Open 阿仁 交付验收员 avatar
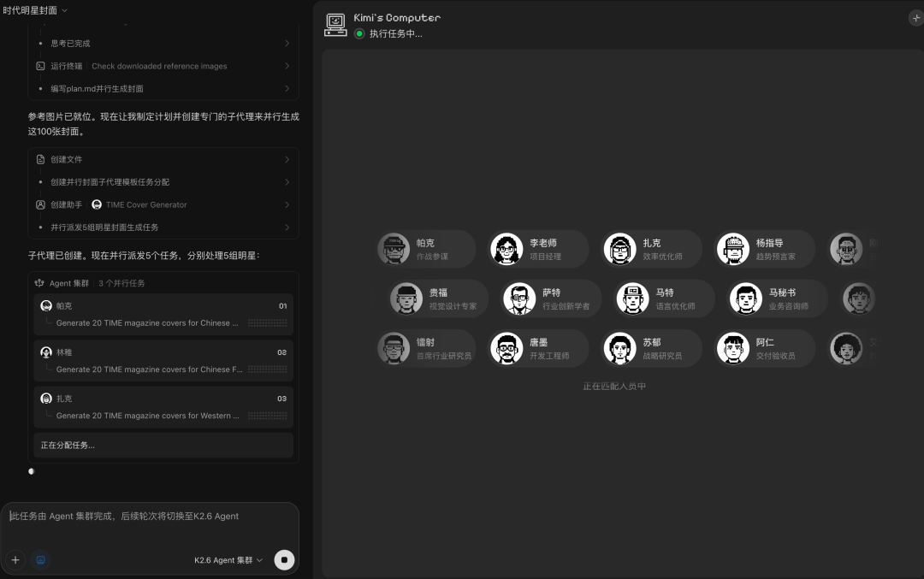The height and width of the screenshot is (579, 924). click(x=732, y=348)
